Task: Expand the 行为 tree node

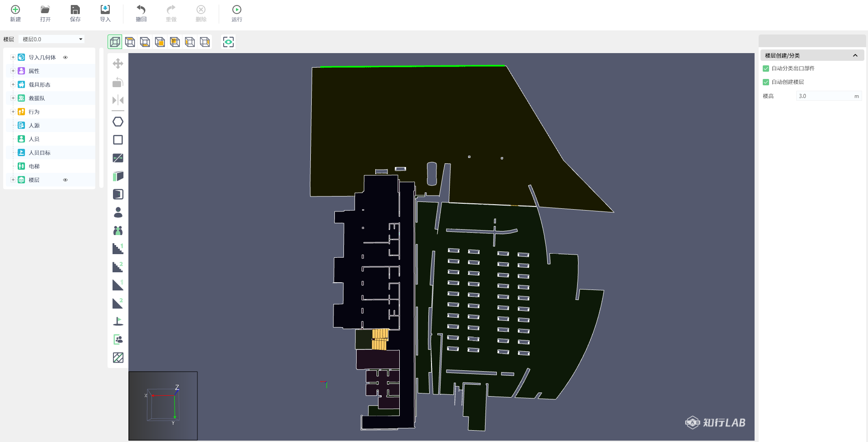Action: point(13,112)
